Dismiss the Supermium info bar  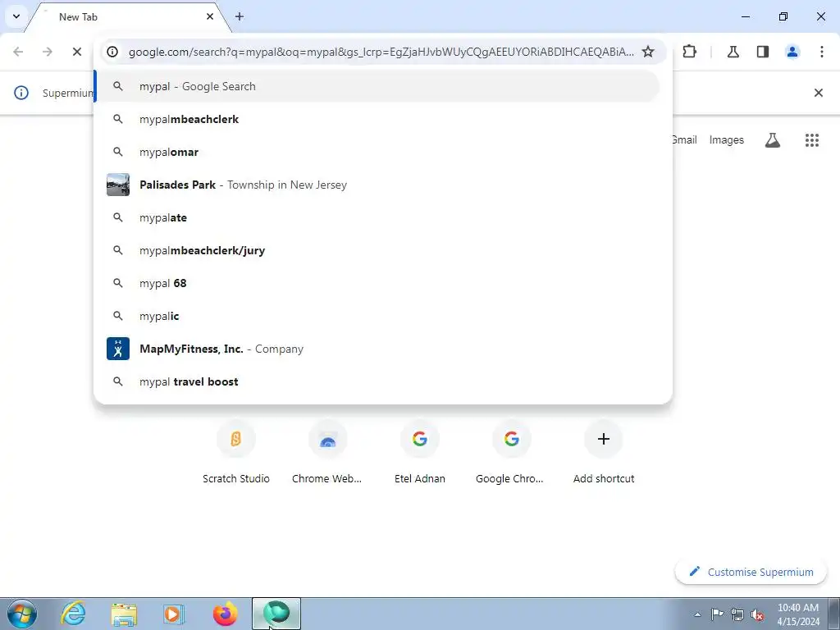pos(819,93)
